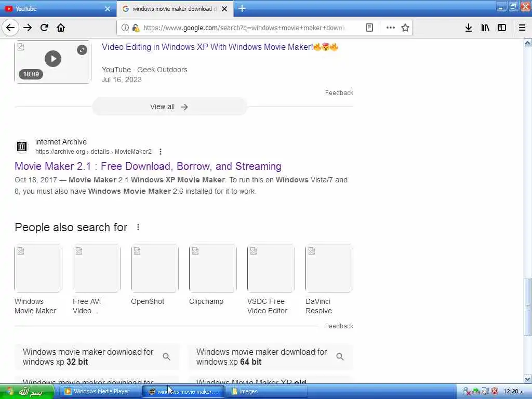Click the connection lock warning icon
This screenshot has height=399, width=532.
(136, 28)
